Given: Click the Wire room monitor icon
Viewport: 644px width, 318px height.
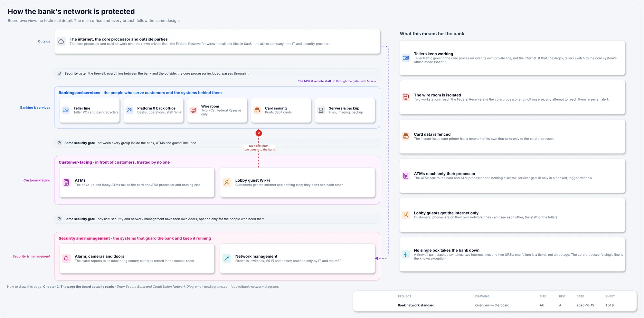Looking at the screenshot, I should point(193,110).
